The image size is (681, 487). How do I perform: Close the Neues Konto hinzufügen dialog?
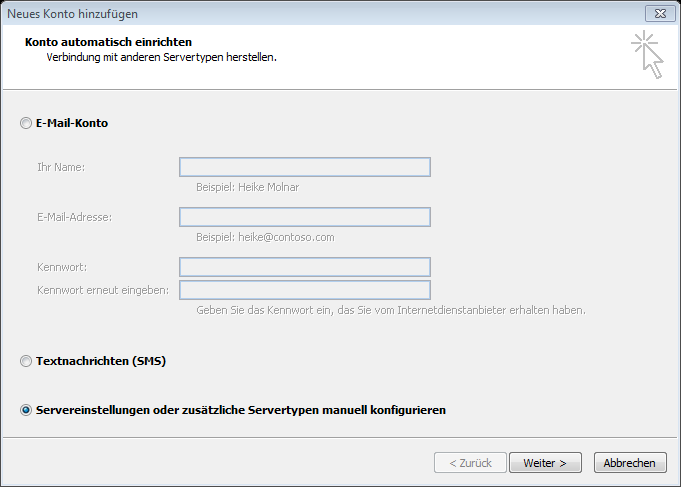[655, 13]
